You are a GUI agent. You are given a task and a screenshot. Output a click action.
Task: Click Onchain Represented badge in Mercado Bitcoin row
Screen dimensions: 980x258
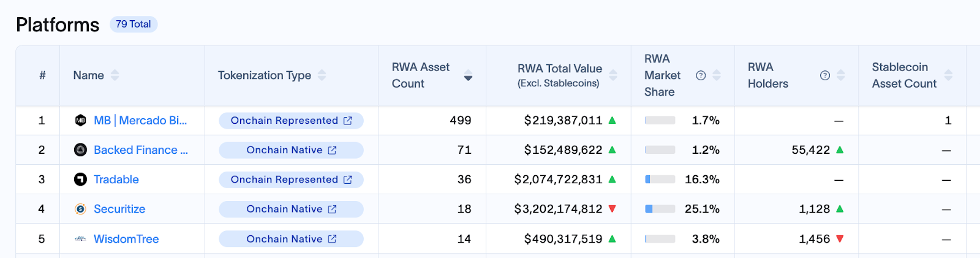(x=291, y=121)
